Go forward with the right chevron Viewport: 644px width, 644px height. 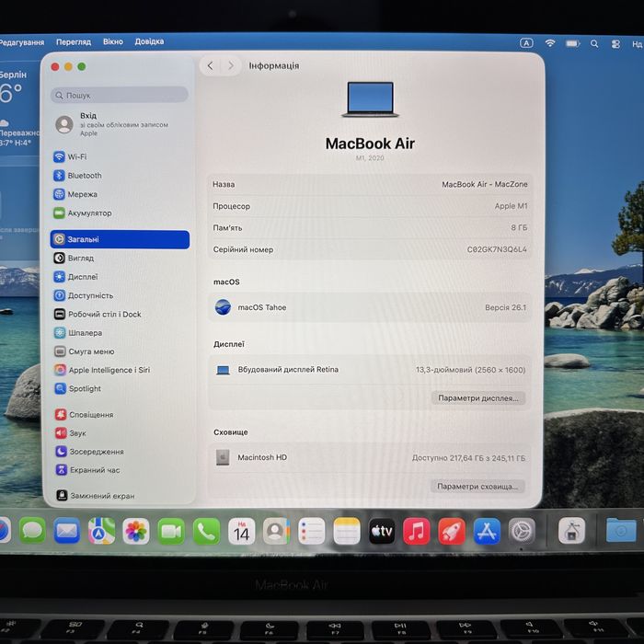[231, 65]
